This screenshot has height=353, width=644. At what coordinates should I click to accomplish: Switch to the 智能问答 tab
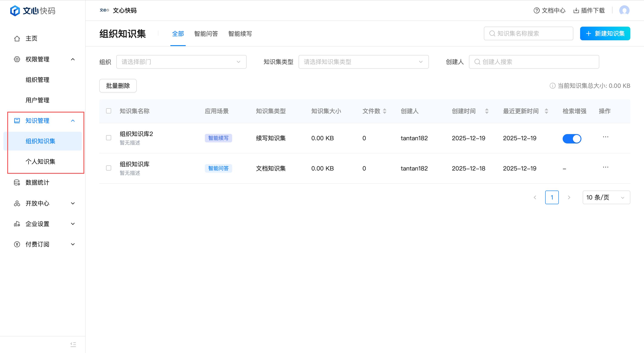click(x=206, y=34)
